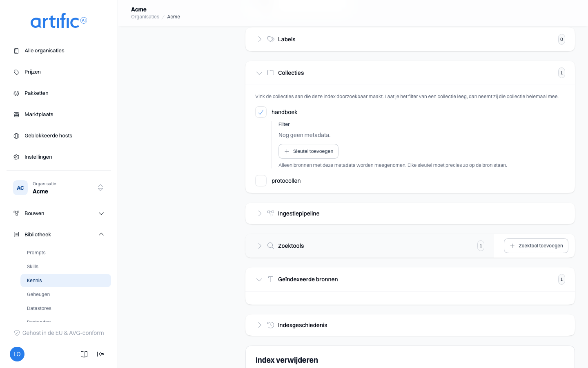
Task: Click the Zoektools magnifier icon
Action: (271, 246)
